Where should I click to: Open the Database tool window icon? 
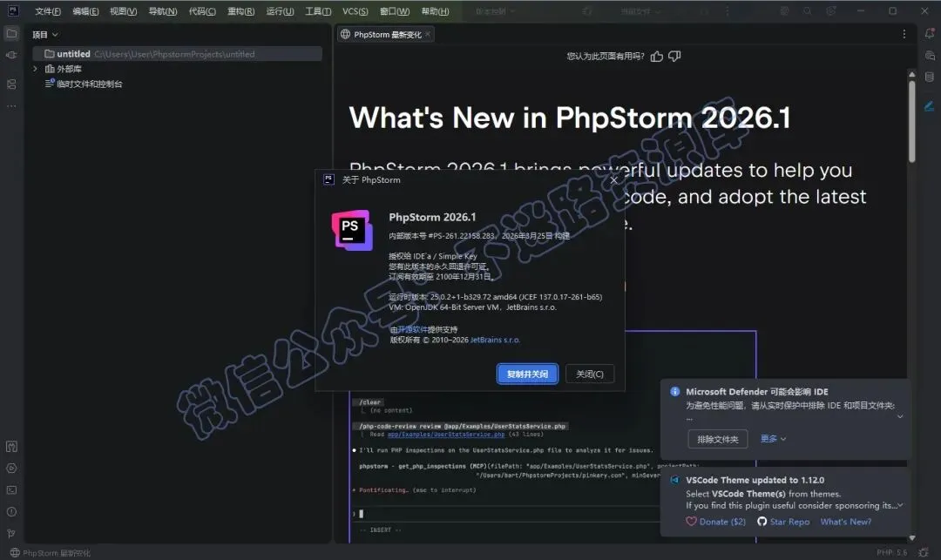tap(929, 77)
